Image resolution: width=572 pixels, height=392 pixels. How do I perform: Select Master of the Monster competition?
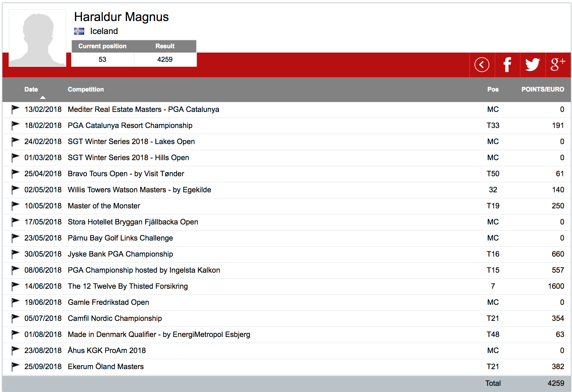(x=104, y=206)
